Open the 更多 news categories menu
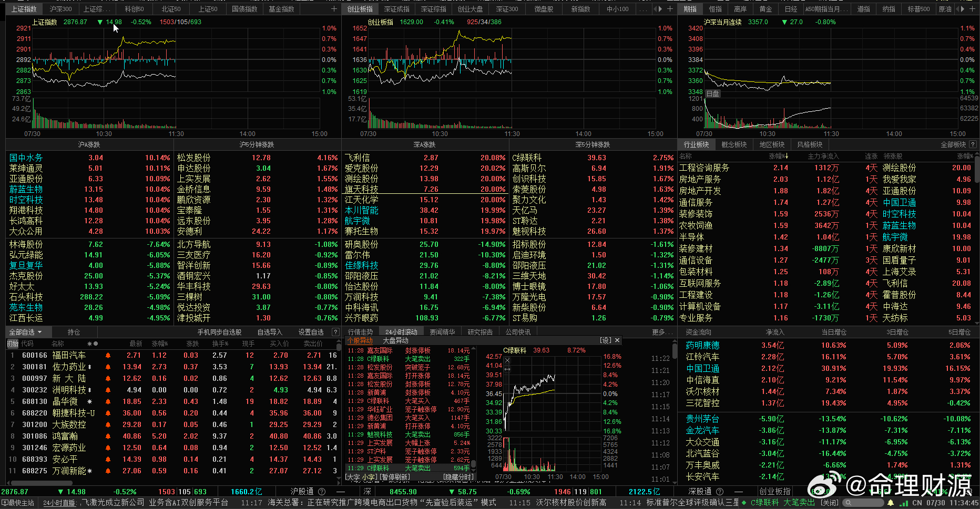Image resolution: width=980 pixels, height=509 pixels. coord(661,332)
